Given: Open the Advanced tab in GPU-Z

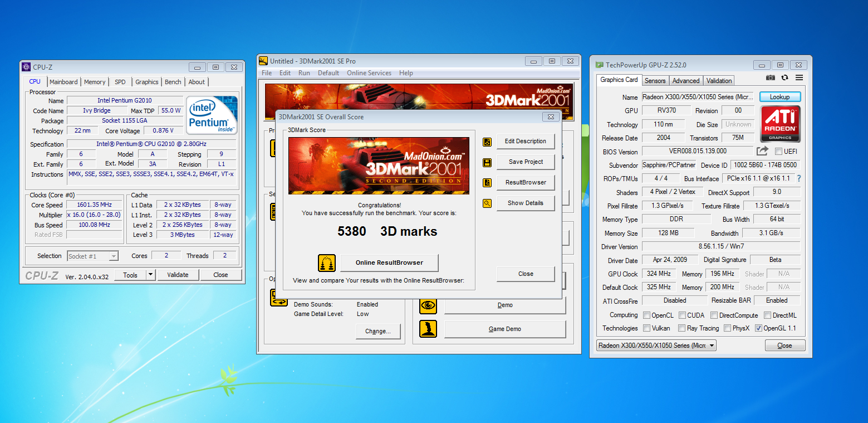Looking at the screenshot, I should click(686, 81).
